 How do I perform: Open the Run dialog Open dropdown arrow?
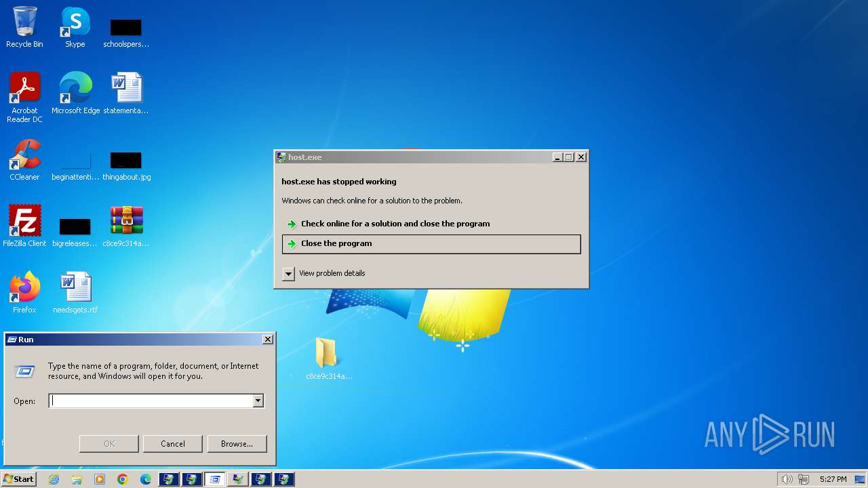point(258,401)
